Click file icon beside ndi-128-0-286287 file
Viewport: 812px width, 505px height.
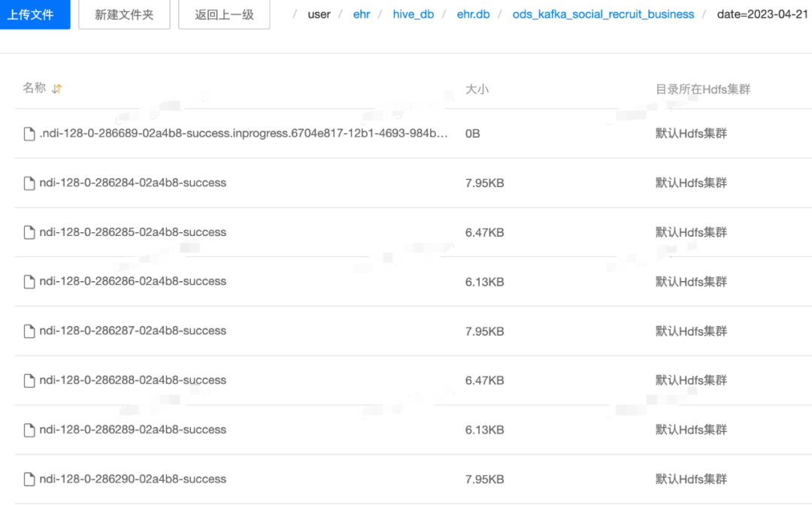[29, 331]
